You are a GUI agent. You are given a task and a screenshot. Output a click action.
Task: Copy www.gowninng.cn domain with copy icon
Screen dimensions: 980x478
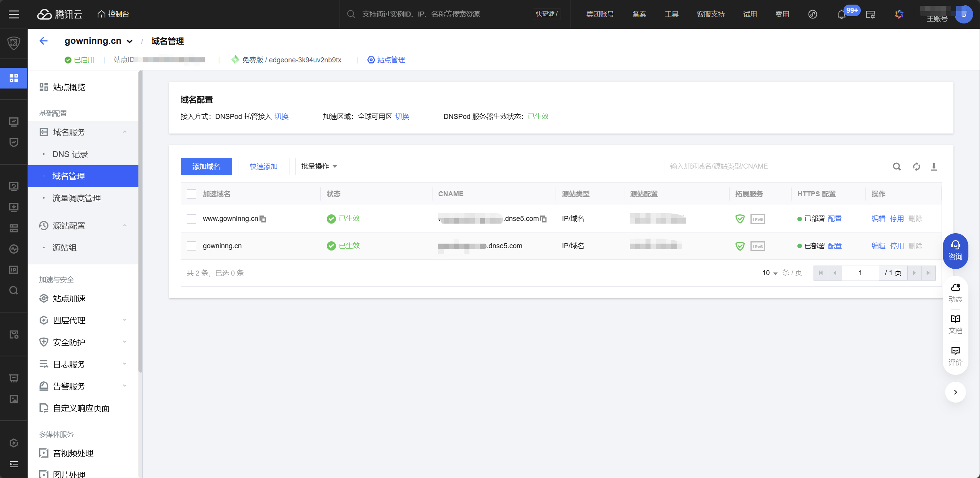click(x=263, y=219)
